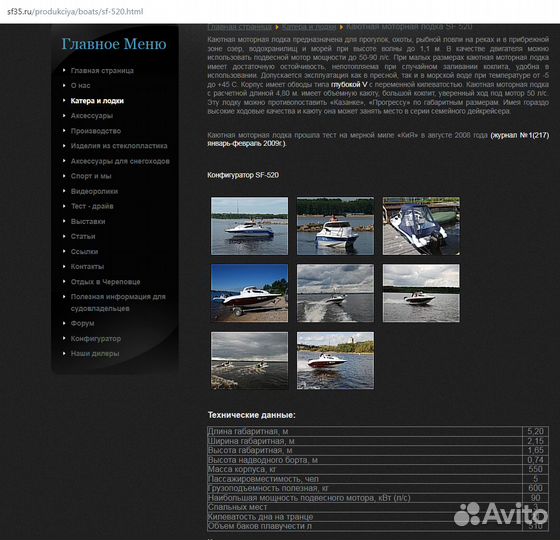The height and width of the screenshot is (540, 560).
Task: Go to Аксессуары section
Action: [x=91, y=116]
